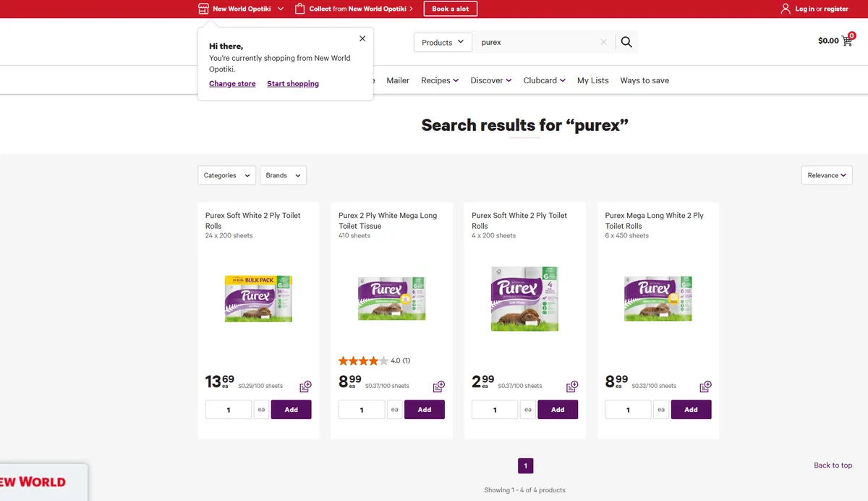868x501 pixels.
Task: Expand the Recipes menu
Action: (x=440, y=80)
